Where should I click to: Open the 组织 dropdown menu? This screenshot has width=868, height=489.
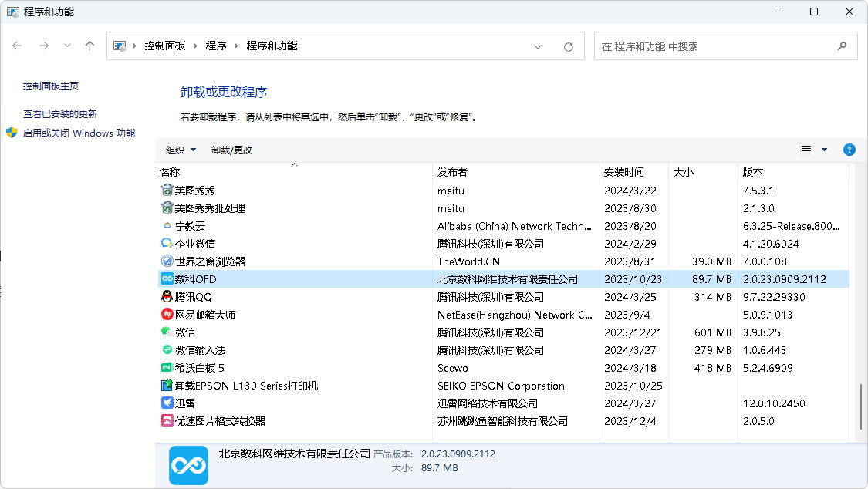(181, 150)
